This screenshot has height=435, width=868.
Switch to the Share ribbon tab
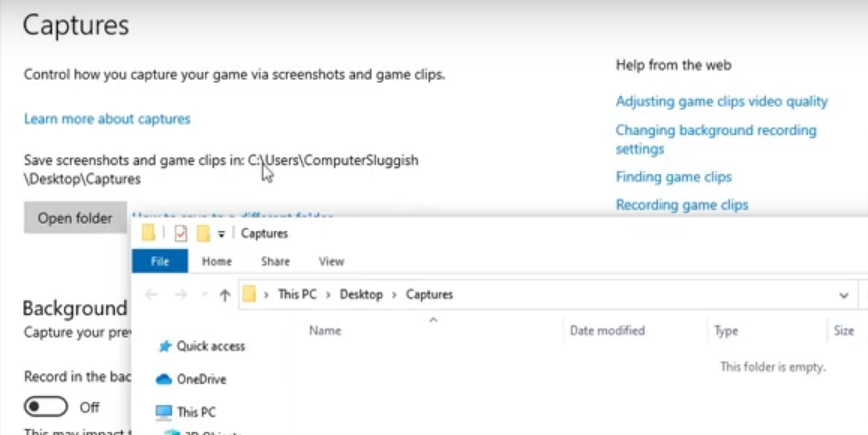coord(275,261)
